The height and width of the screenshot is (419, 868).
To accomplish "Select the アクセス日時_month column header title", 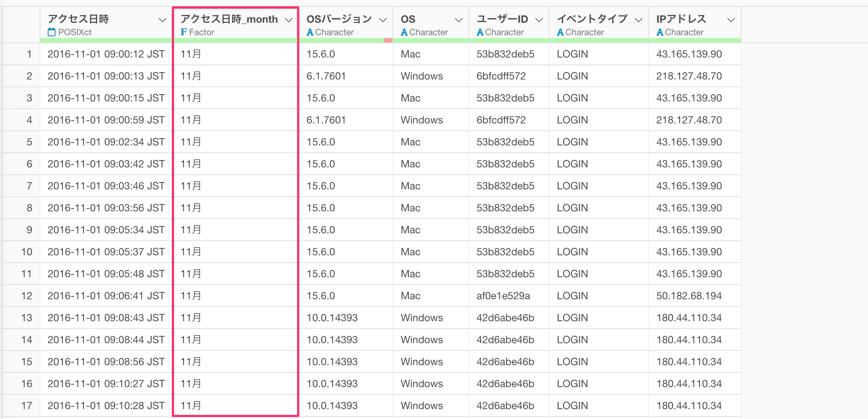I will 229,19.
